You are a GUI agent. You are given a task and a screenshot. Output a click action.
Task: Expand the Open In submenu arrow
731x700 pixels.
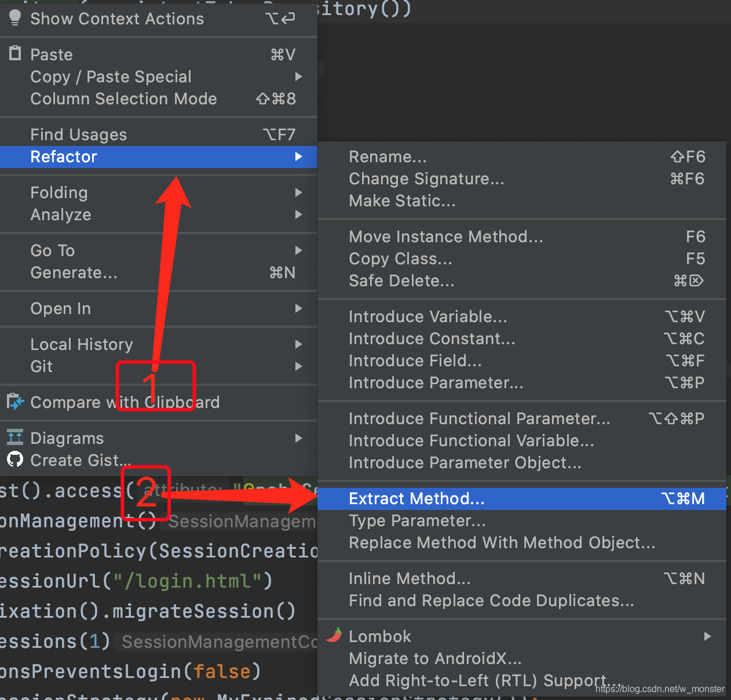[298, 308]
